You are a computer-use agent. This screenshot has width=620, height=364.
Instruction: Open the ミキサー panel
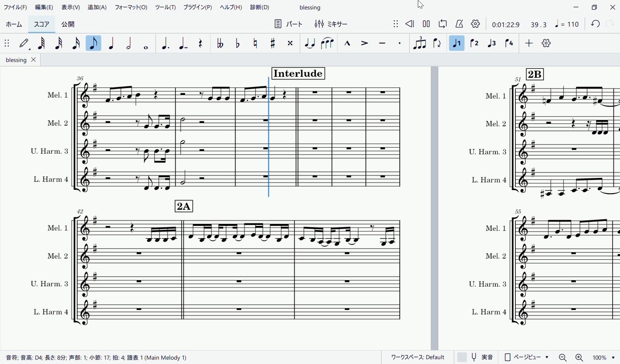tap(331, 24)
